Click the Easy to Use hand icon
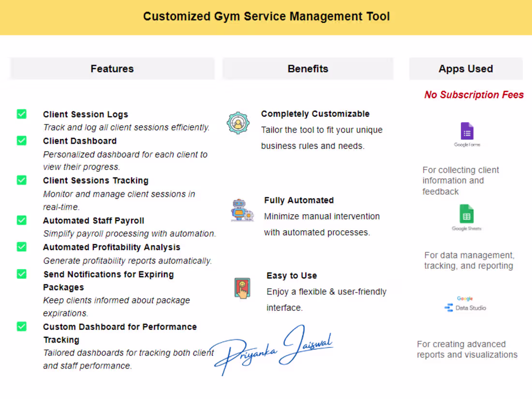The image size is (532, 399). coord(242,288)
